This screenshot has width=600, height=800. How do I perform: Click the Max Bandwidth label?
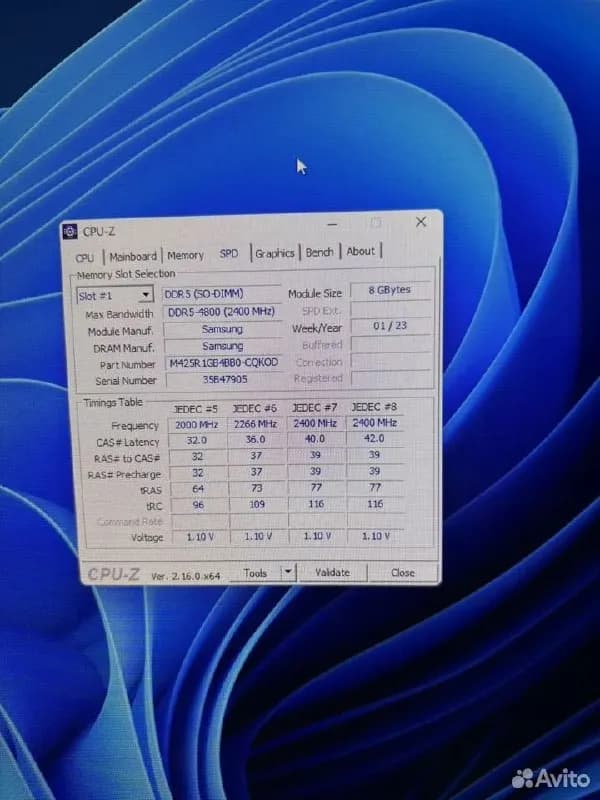[119, 314]
